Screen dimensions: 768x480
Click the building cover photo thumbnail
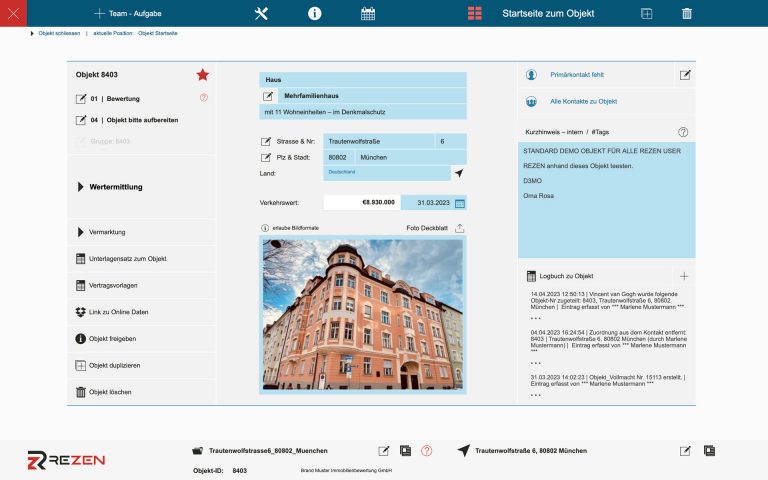(363, 312)
